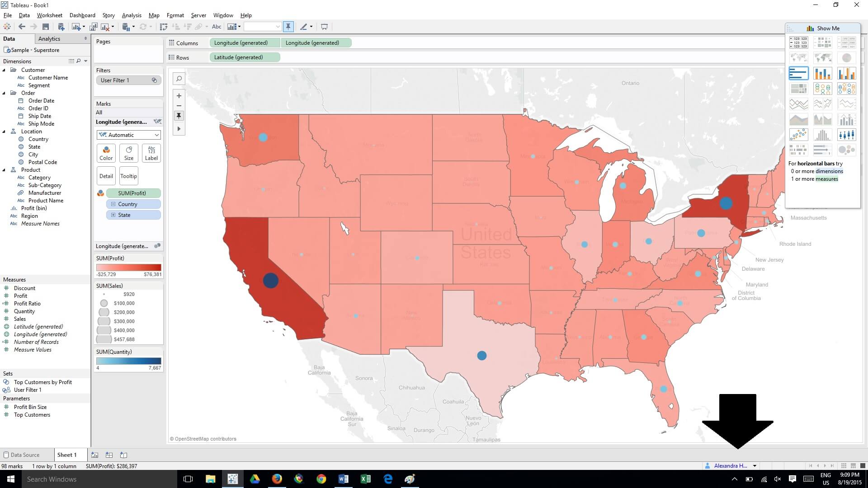Viewport: 868px width, 488px height.
Task: Click the map zoom in plus button
Action: coord(179,96)
